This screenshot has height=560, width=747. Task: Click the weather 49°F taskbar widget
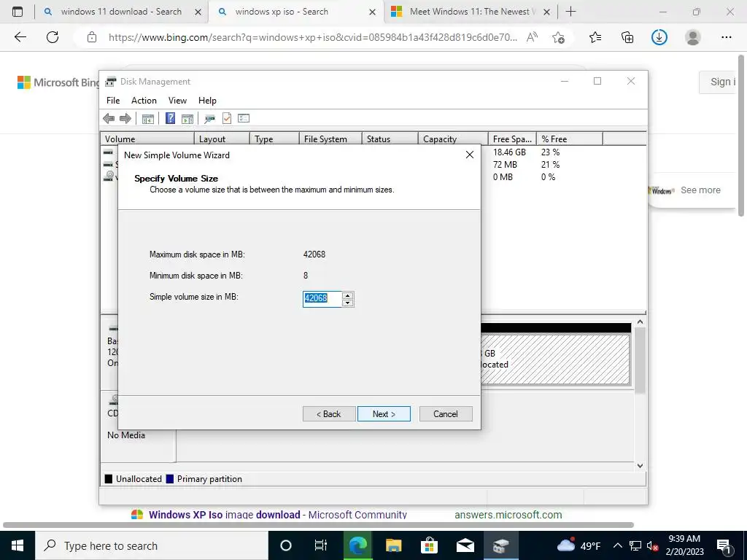578,545
